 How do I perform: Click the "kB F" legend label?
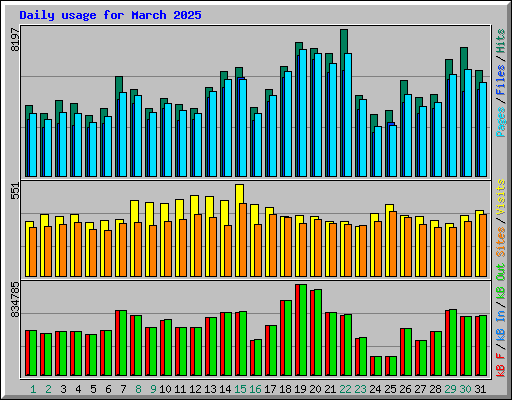pyautogui.click(x=500, y=365)
